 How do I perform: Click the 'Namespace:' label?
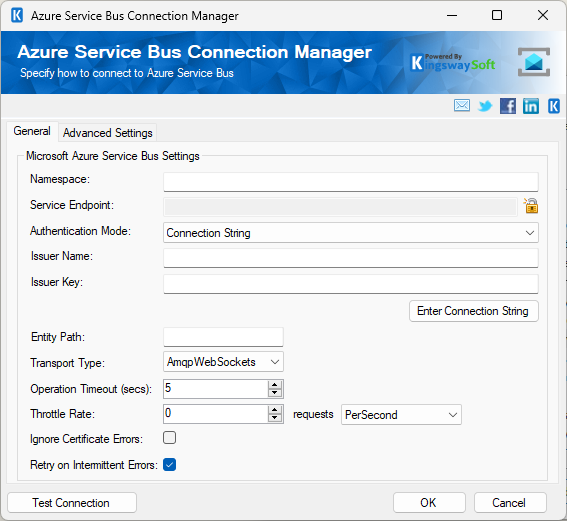[60, 179]
